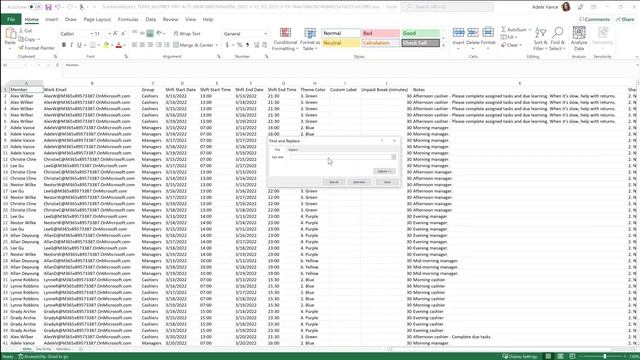Click Close button in Find dialog
Viewport: 640px width, 360px height.
click(x=387, y=182)
